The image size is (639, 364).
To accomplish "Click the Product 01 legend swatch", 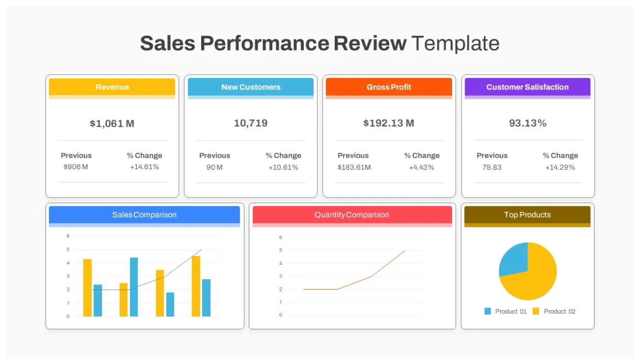I will (x=488, y=311).
